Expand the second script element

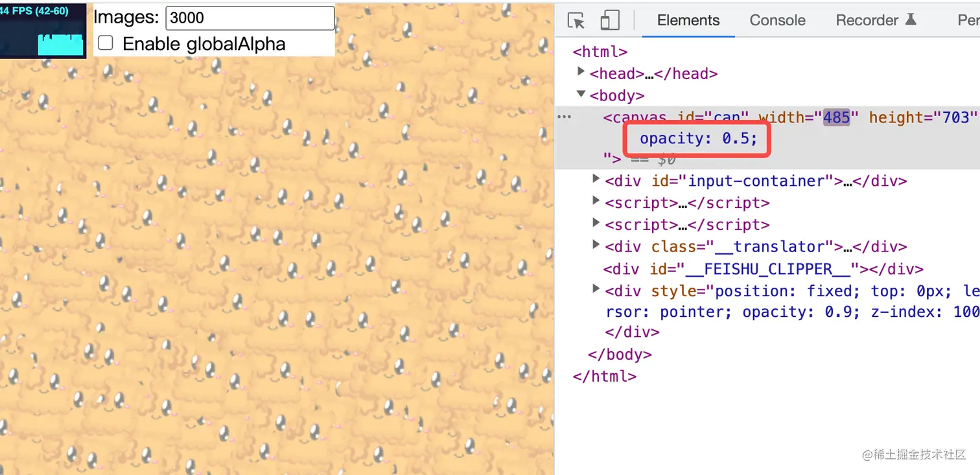point(596,224)
